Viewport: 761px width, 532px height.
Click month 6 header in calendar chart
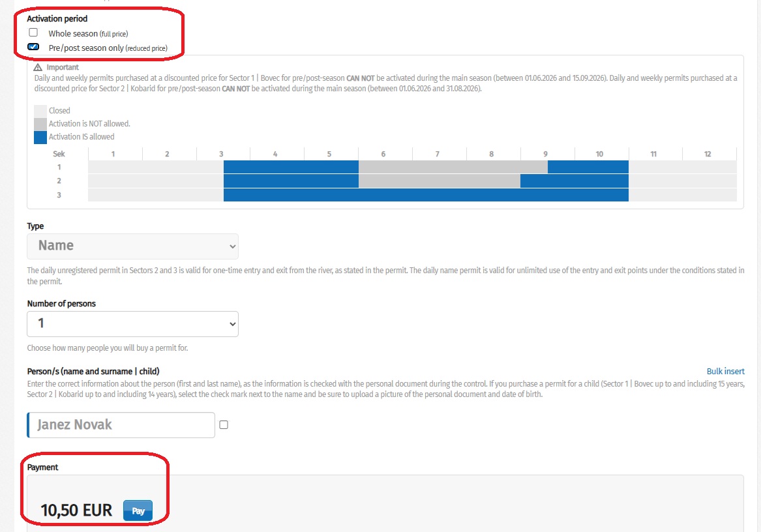pos(383,154)
